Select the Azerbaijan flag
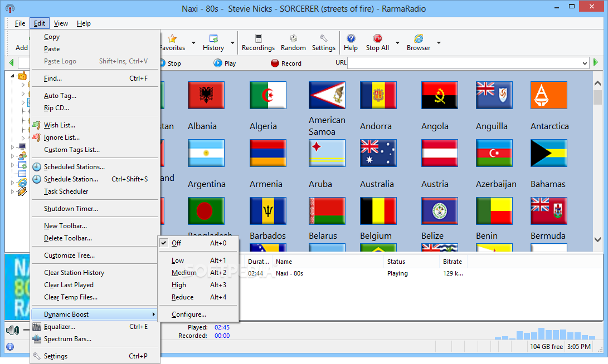Viewport: 608px width, 364px height. coord(494,153)
